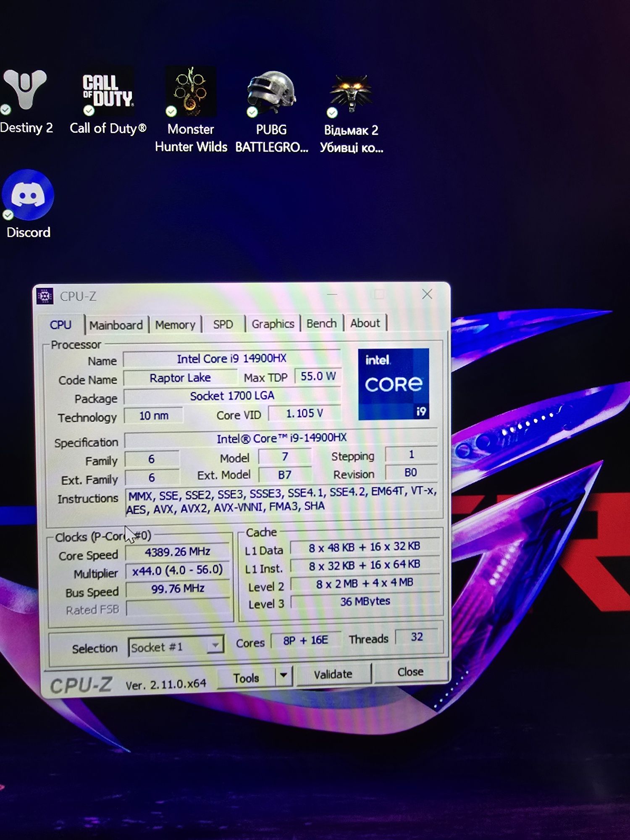Click the Threads value 32
Screen dimensions: 630x840
tap(417, 637)
